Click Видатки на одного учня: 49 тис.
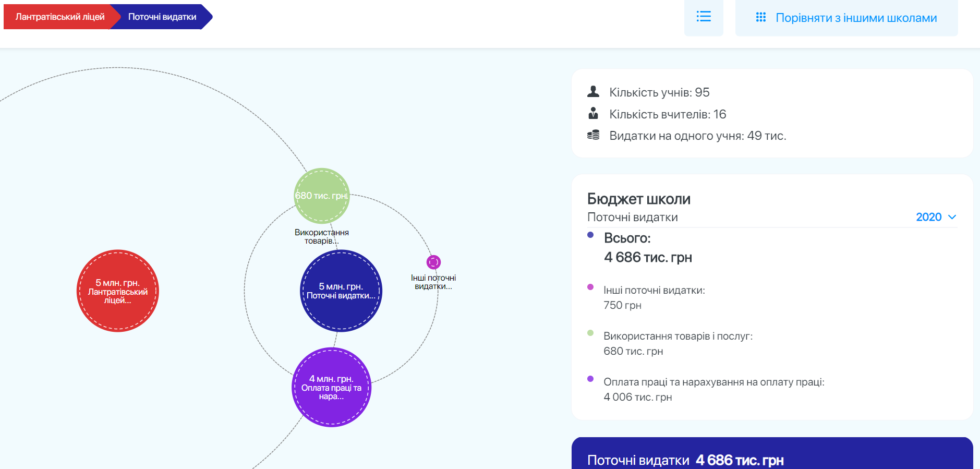Image resolution: width=980 pixels, height=469 pixels. (698, 136)
